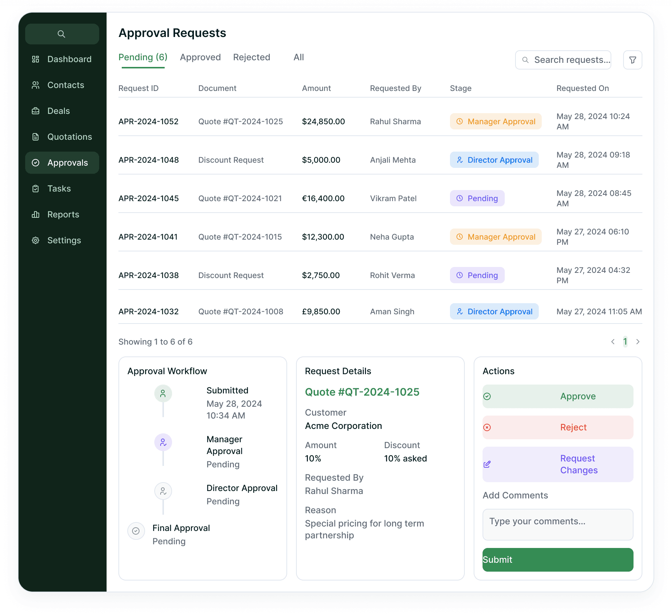
Task: Click the Request Changes pencil icon
Action: click(x=487, y=464)
